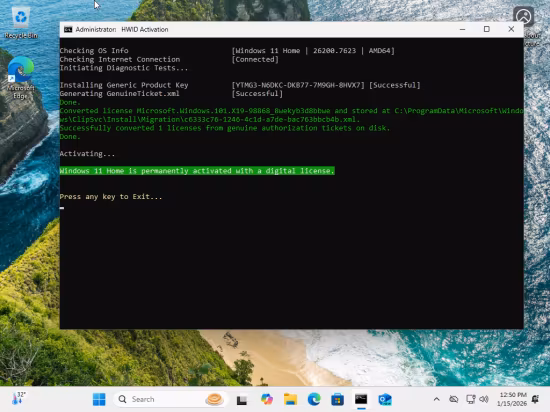The height and width of the screenshot is (412, 550).
Task: Select the Microsoft Edge desktop shortcut
Action: pyautogui.click(x=21, y=78)
